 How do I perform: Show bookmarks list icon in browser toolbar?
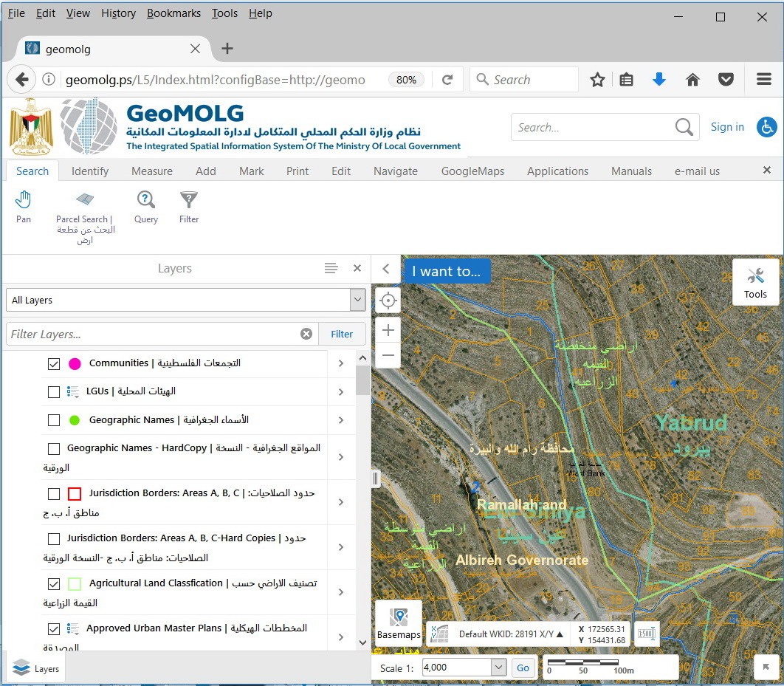coord(627,80)
